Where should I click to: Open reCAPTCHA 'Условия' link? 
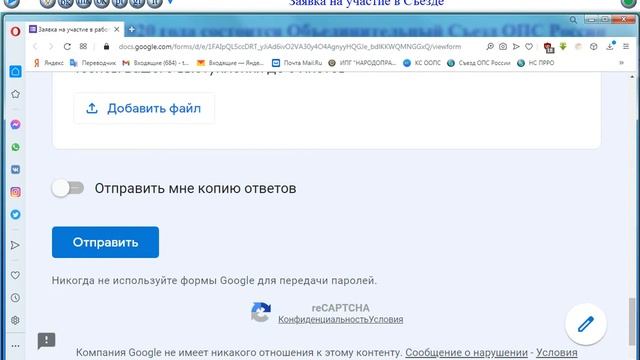[386, 319]
